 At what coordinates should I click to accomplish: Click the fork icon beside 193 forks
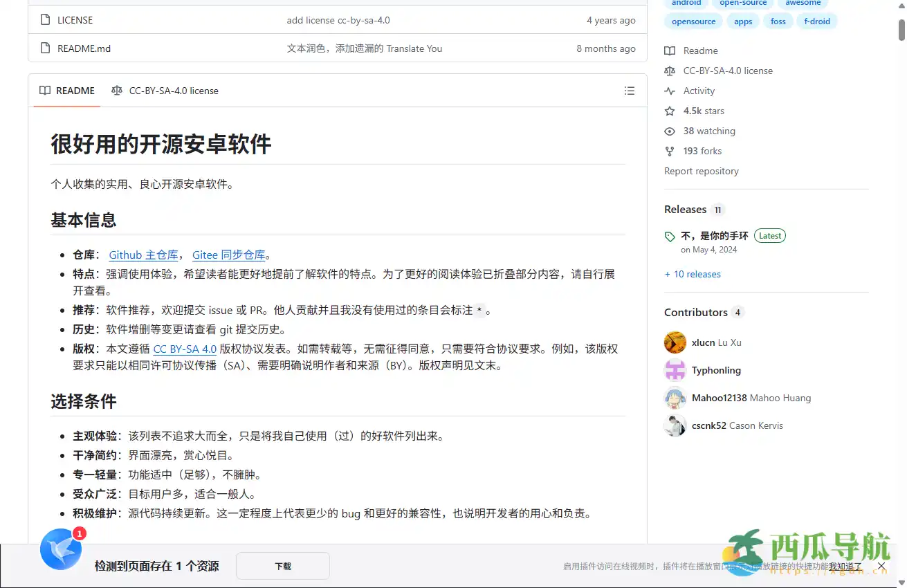[x=669, y=151]
